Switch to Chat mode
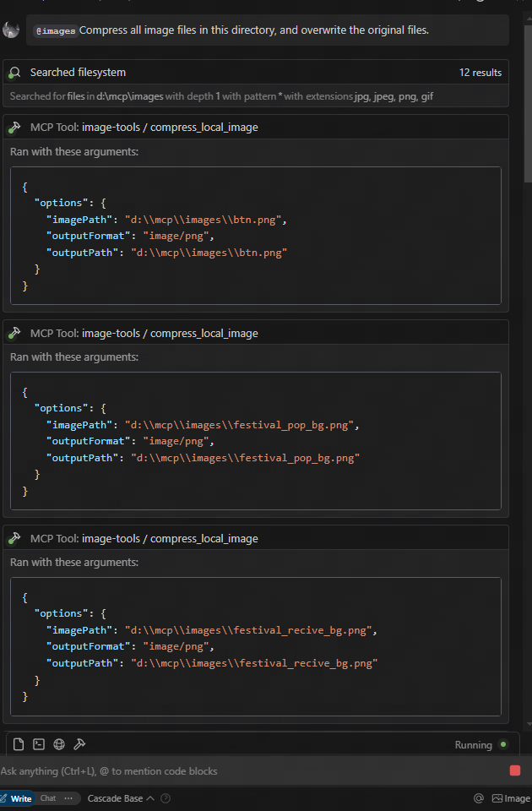Viewport: 532px width, 811px height. (48, 798)
